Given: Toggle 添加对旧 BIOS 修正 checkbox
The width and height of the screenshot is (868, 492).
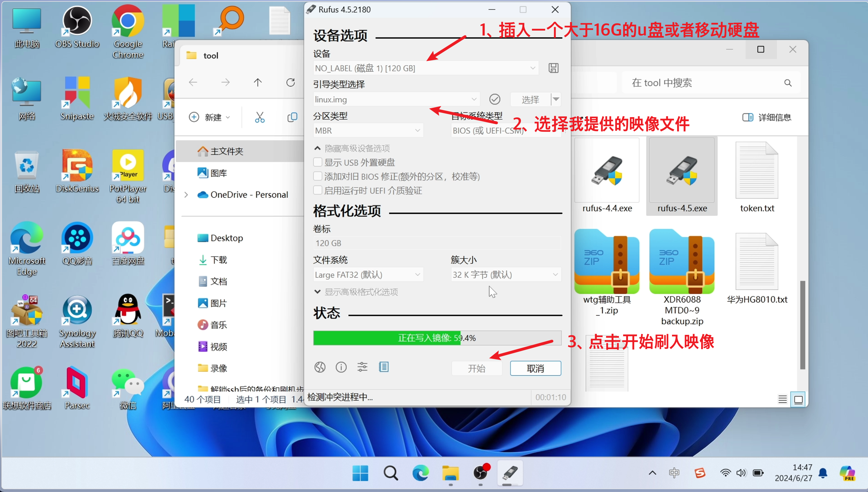Looking at the screenshot, I should pos(318,176).
